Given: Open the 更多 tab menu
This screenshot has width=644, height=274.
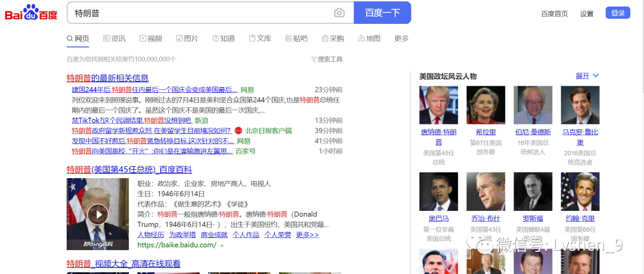Looking at the screenshot, I should (x=401, y=39).
